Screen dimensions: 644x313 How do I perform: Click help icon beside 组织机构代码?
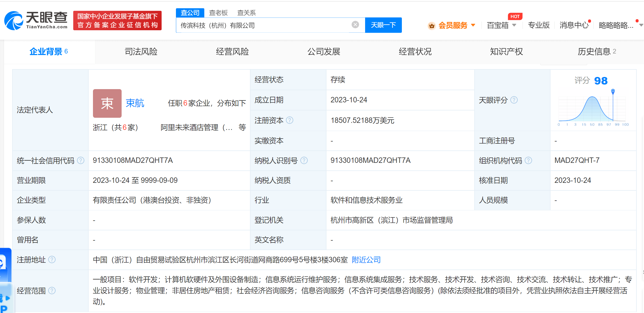click(x=528, y=161)
